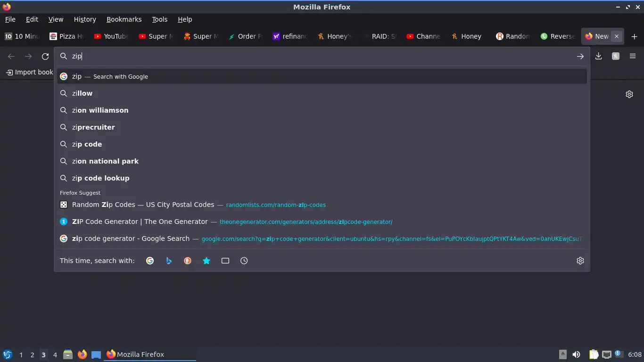Open the network tray icon

tap(607, 354)
